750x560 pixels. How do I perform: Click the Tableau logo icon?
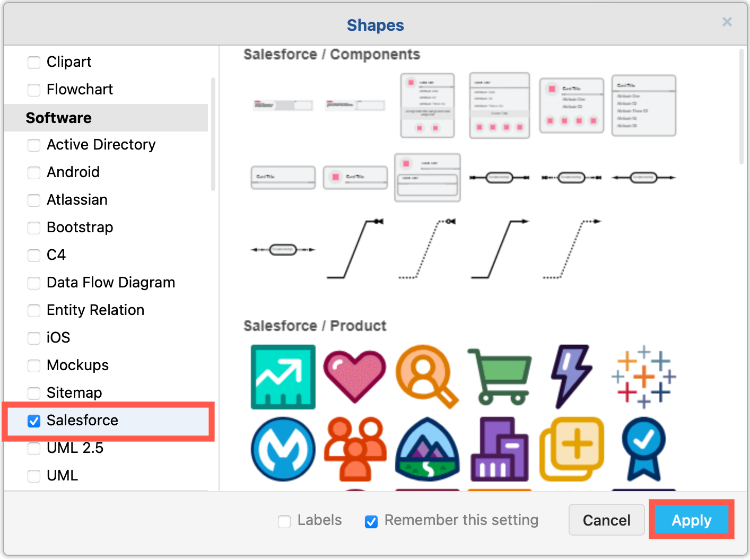643,377
